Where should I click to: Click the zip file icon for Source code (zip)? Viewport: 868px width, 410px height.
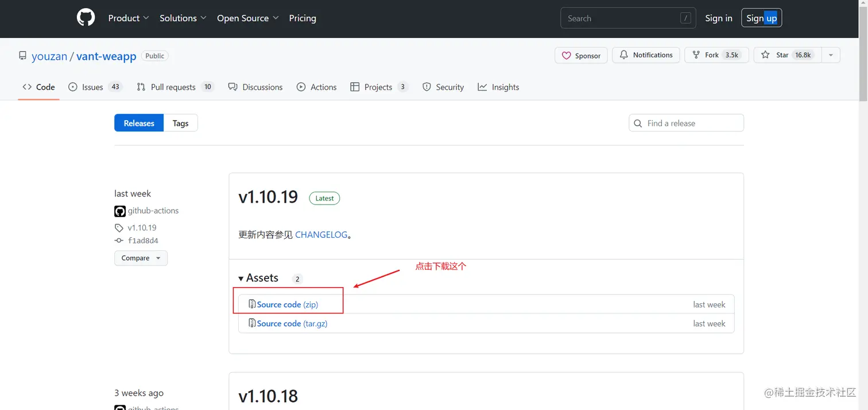[x=252, y=304]
